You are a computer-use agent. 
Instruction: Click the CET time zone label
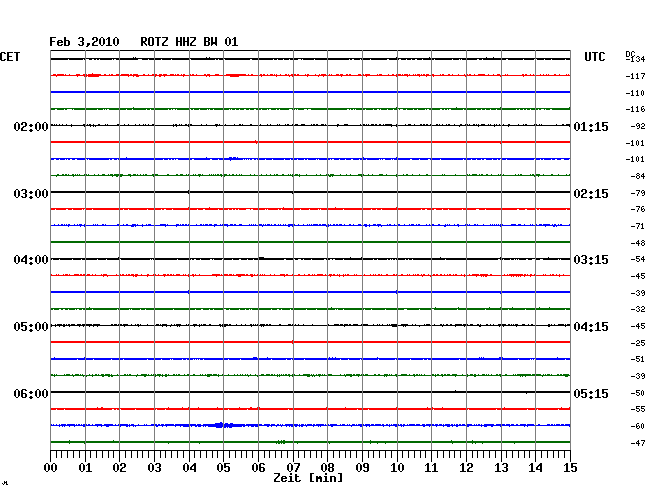coord(10,57)
